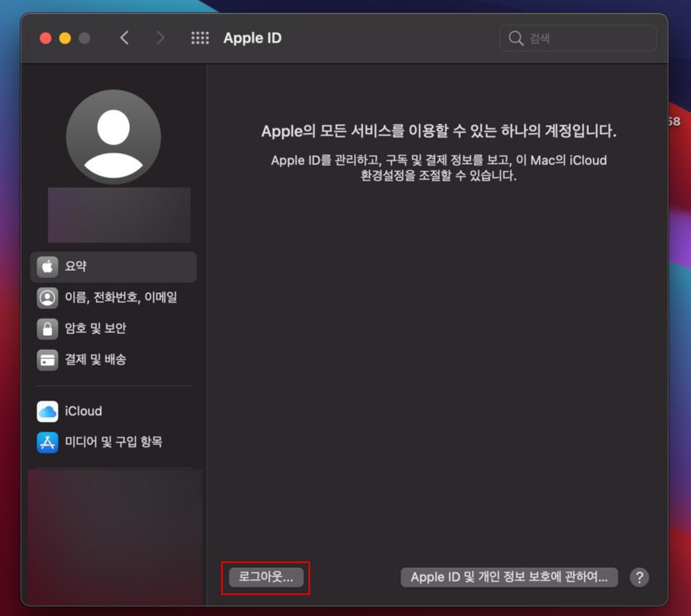The height and width of the screenshot is (616, 691).
Task: Click the card icon for 결제 및 배송
Action: click(48, 360)
